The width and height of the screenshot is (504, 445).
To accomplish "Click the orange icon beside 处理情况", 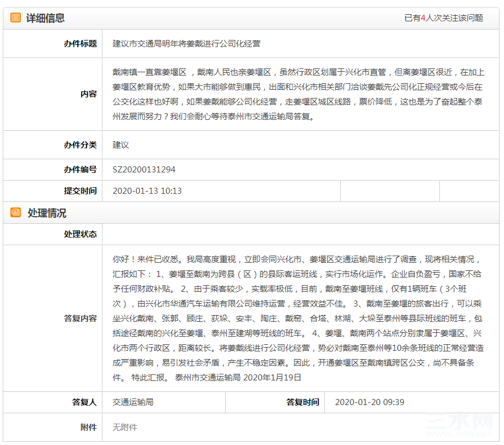I will (15, 212).
